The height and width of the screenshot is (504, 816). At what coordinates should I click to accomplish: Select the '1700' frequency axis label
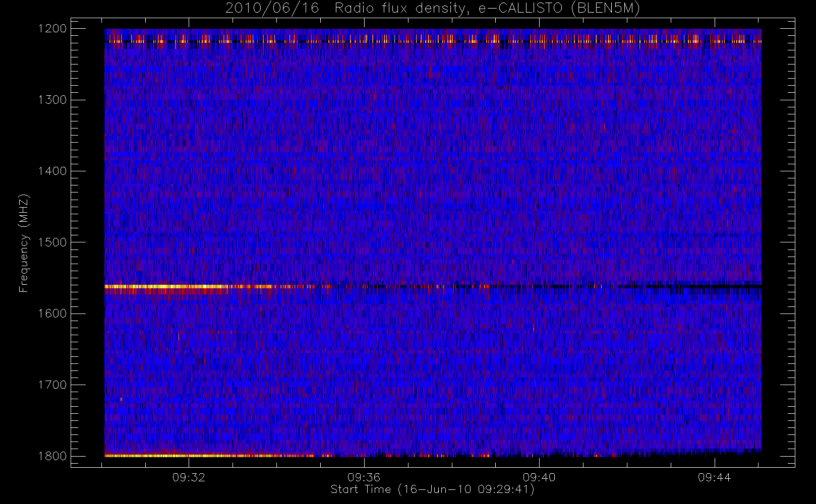52,385
